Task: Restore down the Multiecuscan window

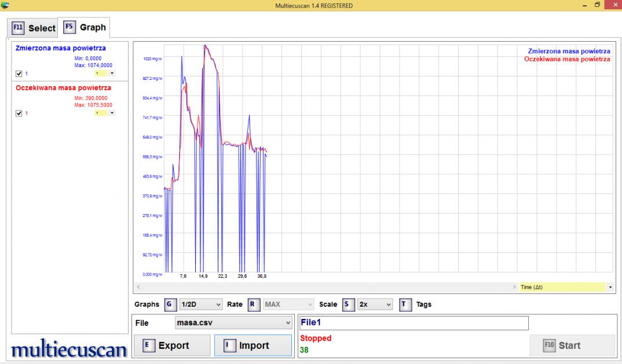Action: pyautogui.click(x=598, y=5)
